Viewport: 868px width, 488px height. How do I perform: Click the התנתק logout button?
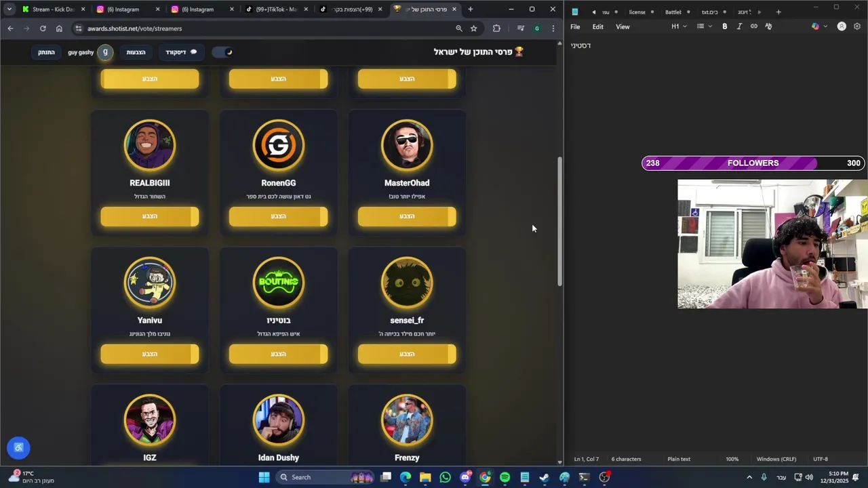coord(46,52)
